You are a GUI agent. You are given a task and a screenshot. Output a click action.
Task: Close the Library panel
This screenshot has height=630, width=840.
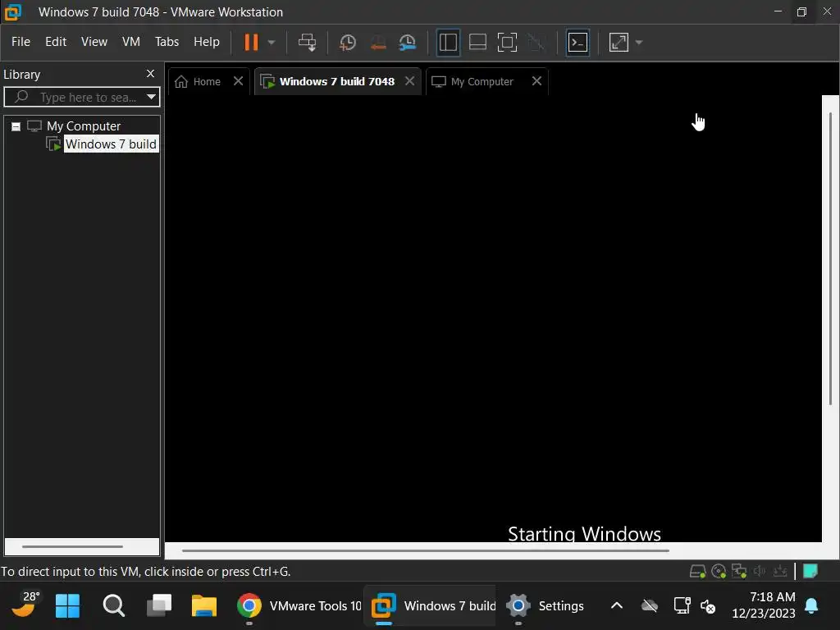pyautogui.click(x=151, y=73)
